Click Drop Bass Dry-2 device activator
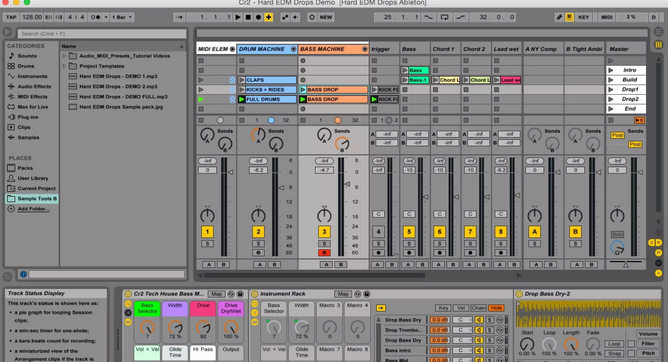 click(519, 294)
